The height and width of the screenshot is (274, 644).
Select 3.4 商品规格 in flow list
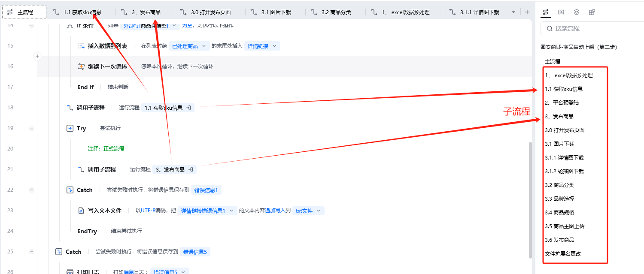(559, 212)
